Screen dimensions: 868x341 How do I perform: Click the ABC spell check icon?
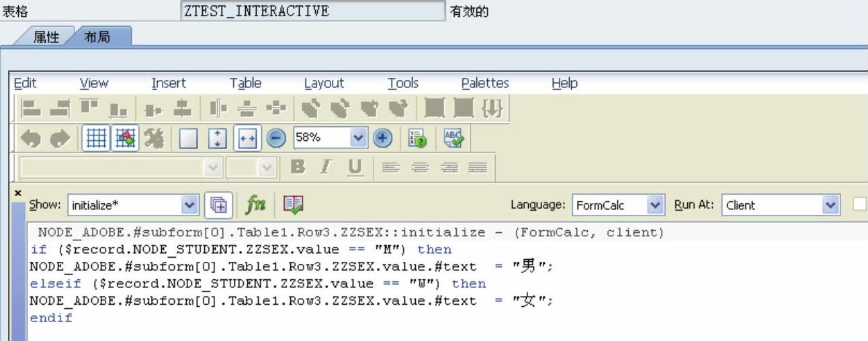tap(453, 139)
